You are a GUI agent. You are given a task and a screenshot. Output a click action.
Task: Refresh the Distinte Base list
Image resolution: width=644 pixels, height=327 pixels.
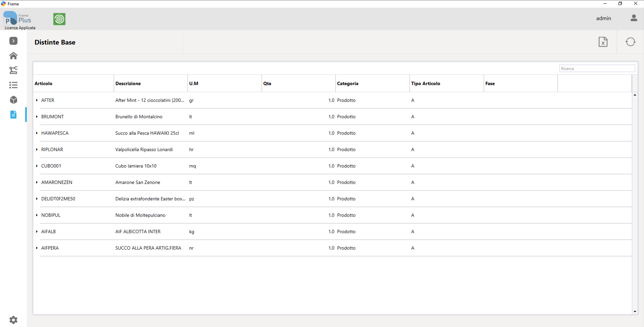click(630, 42)
